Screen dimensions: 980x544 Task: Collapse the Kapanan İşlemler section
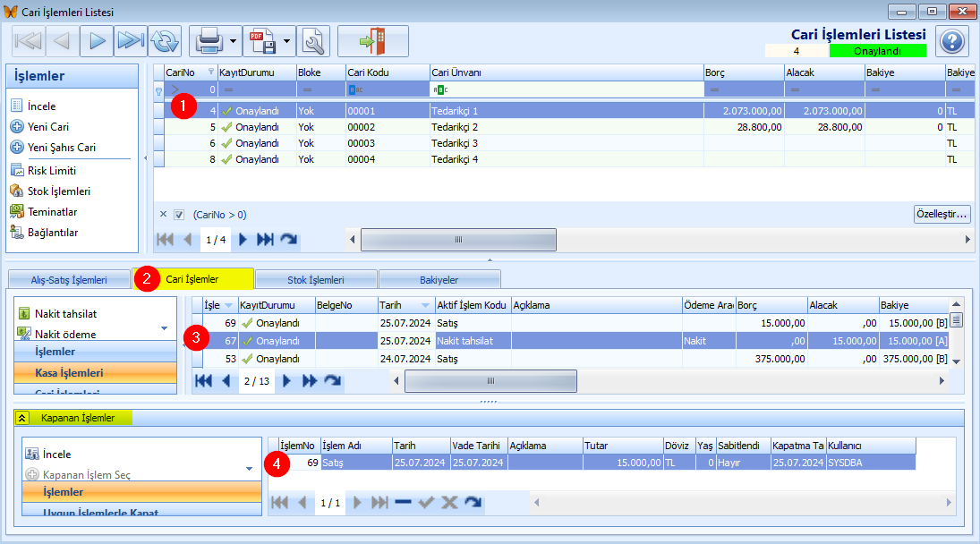tap(21, 418)
